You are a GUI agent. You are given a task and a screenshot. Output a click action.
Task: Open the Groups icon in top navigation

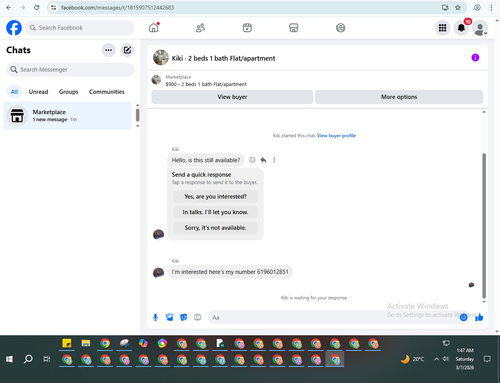point(340,28)
